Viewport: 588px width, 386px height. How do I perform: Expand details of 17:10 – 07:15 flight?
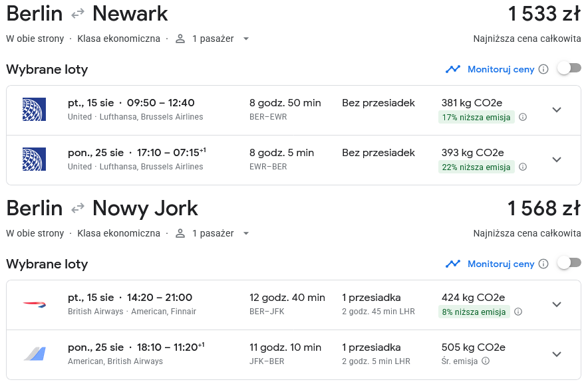tap(557, 159)
